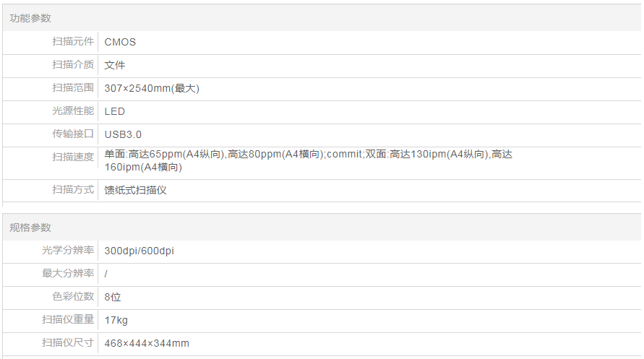Click the USB3.0 interface value
The width and height of the screenshot is (644, 359).
[123, 134]
